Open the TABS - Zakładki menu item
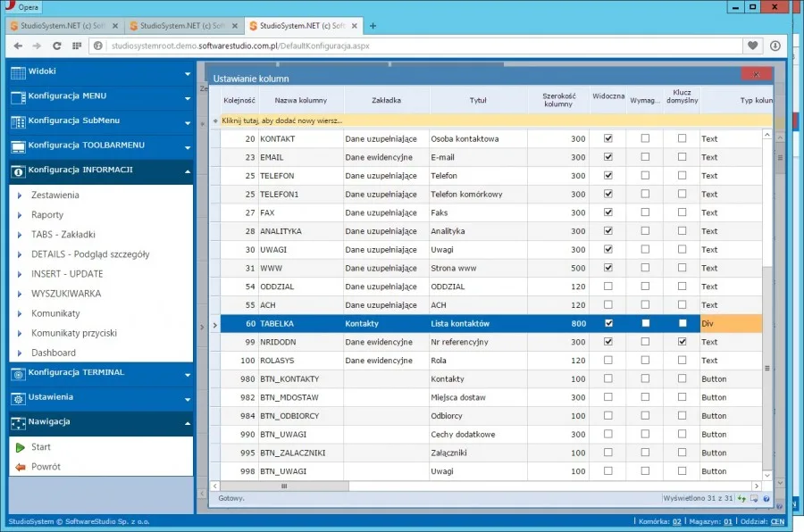804x532 pixels. tap(63, 234)
